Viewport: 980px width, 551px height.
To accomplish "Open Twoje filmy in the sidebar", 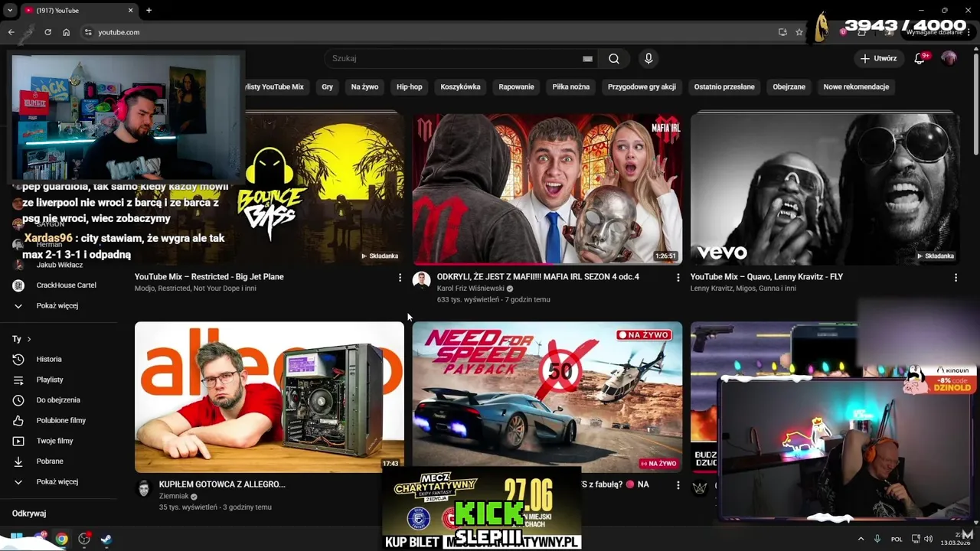I will coord(55,442).
